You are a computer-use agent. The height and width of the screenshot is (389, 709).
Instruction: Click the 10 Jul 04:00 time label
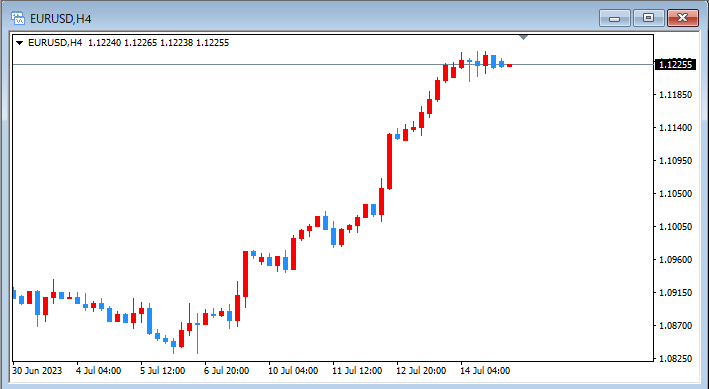(x=293, y=371)
